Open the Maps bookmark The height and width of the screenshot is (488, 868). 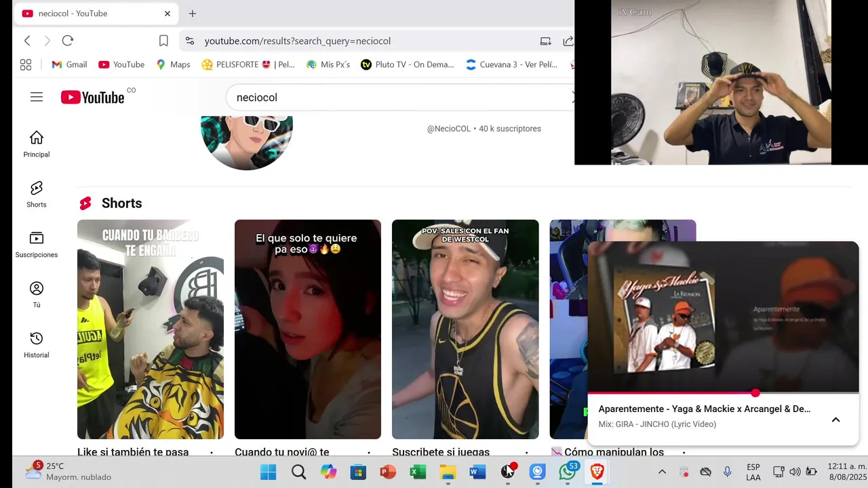click(173, 64)
